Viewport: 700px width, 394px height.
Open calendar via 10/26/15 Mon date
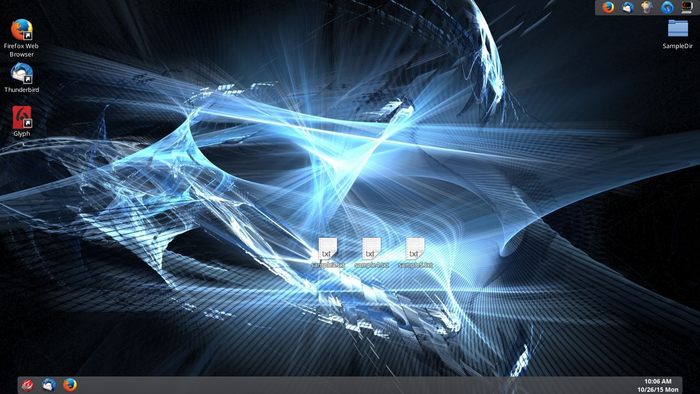click(x=658, y=390)
